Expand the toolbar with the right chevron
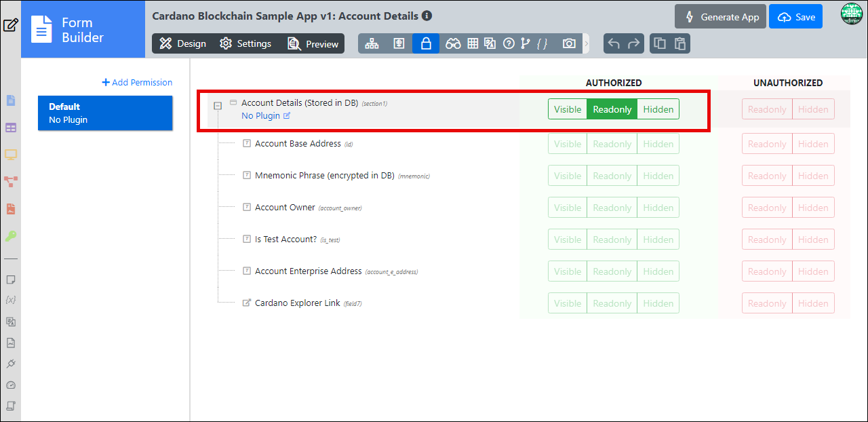 pos(587,43)
